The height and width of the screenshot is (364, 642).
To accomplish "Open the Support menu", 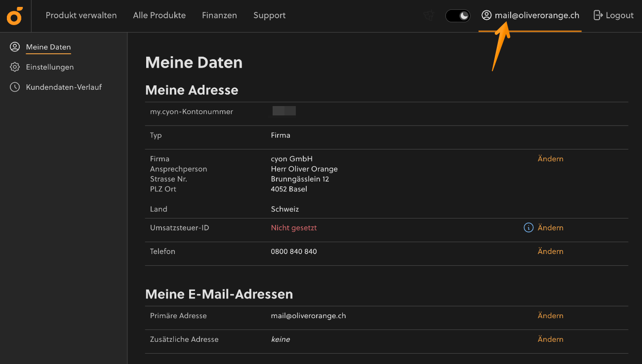I will click(270, 15).
